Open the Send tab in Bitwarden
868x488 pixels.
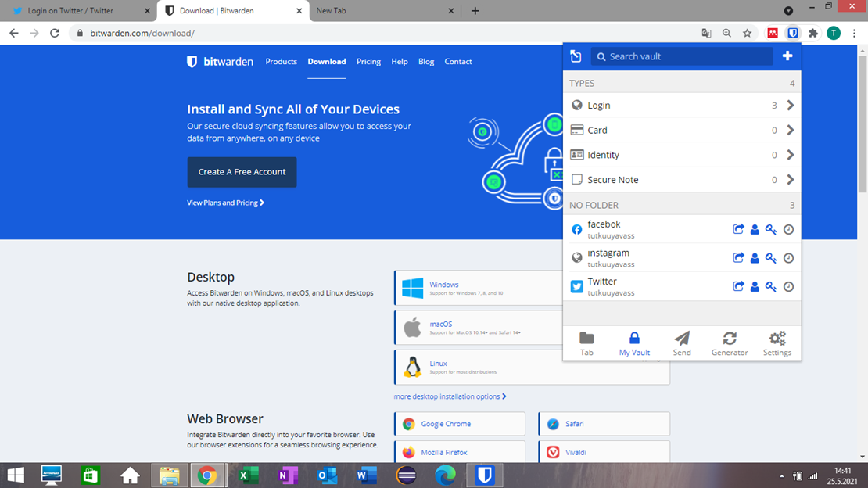(681, 343)
